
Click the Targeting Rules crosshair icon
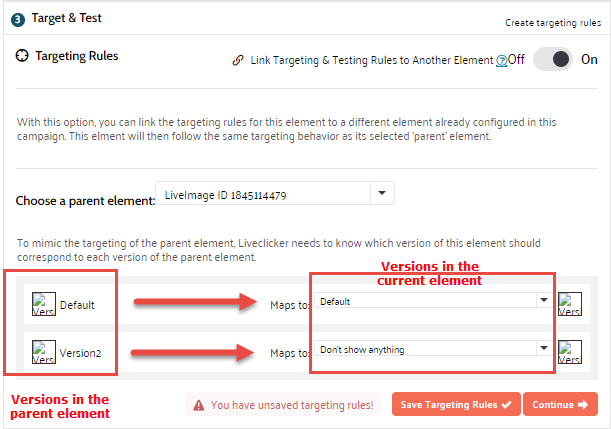pos(23,57)
